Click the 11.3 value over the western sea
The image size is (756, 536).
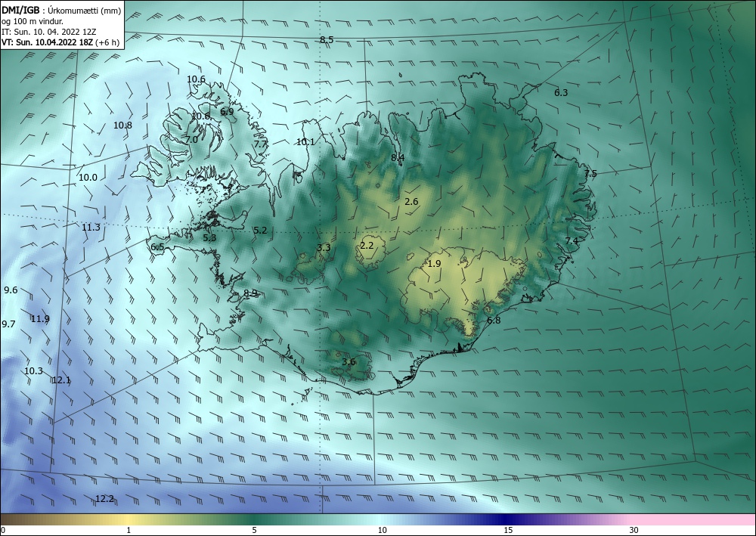(x=91, y=228)
